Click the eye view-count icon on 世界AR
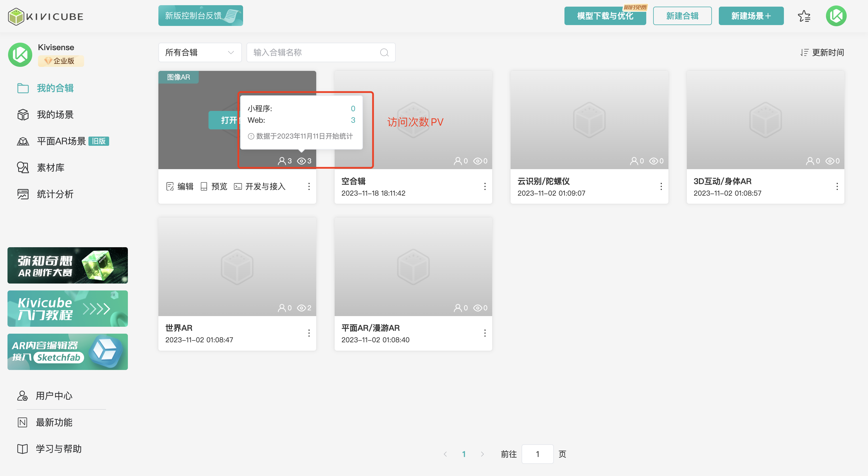This screenshot has height=476, width=868. pos(301,308)
